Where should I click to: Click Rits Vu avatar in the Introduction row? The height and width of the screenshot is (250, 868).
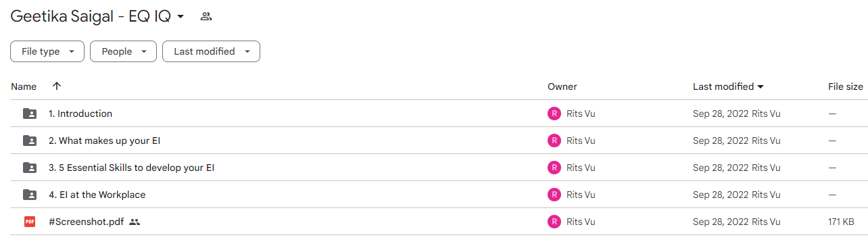(554, 114)
